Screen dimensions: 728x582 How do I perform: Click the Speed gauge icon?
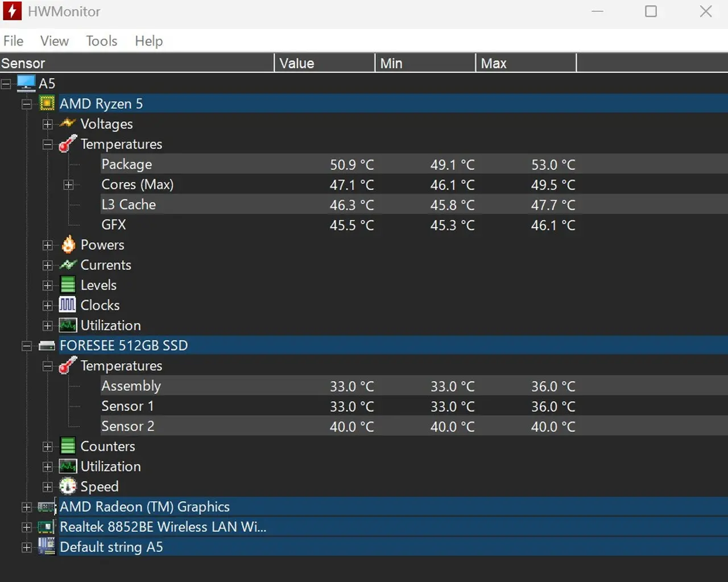68,486
